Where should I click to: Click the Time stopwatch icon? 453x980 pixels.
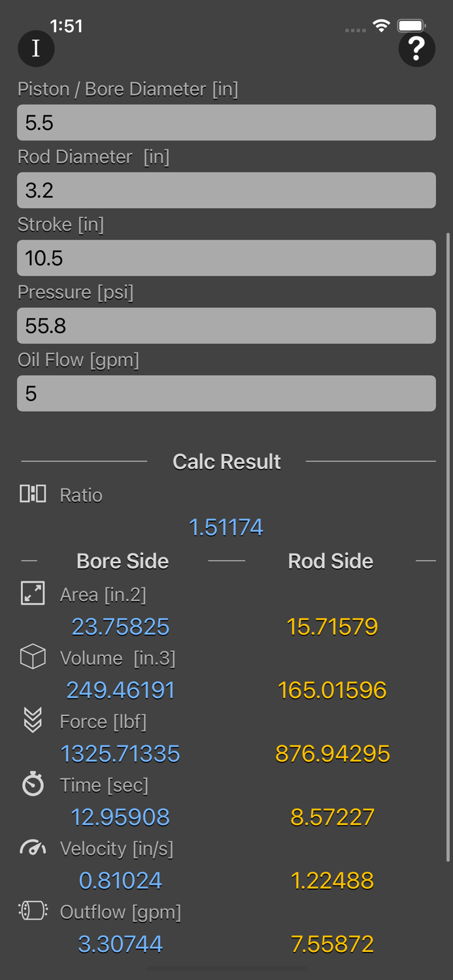tap(32, 785)
